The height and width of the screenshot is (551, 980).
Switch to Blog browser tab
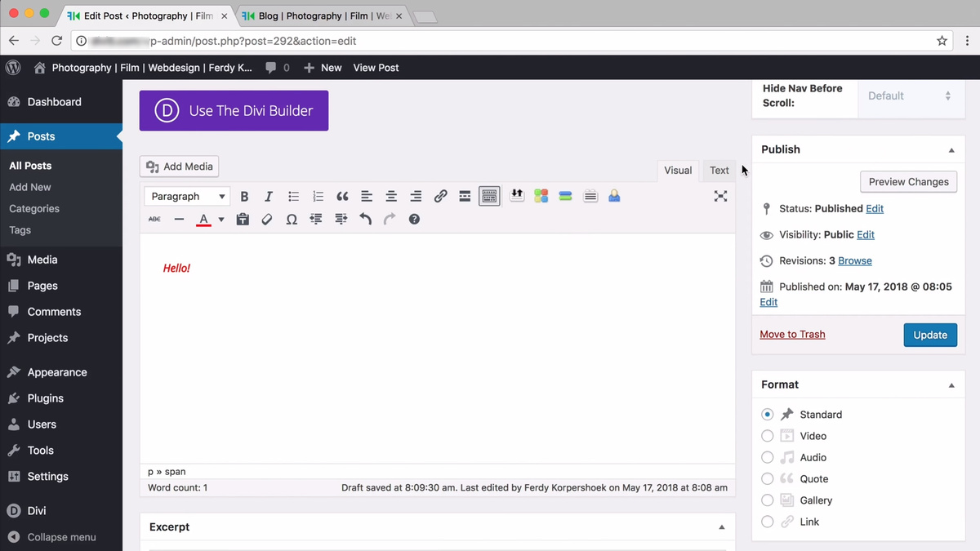[323, 16]
